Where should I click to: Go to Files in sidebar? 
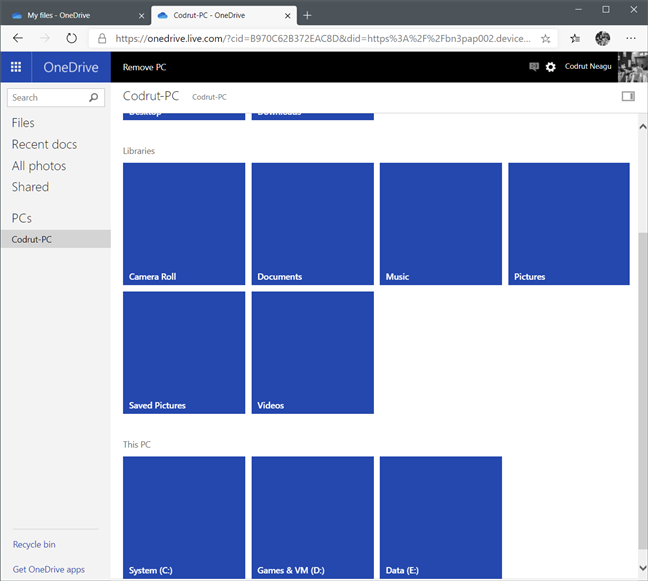(x=23, y=123)
